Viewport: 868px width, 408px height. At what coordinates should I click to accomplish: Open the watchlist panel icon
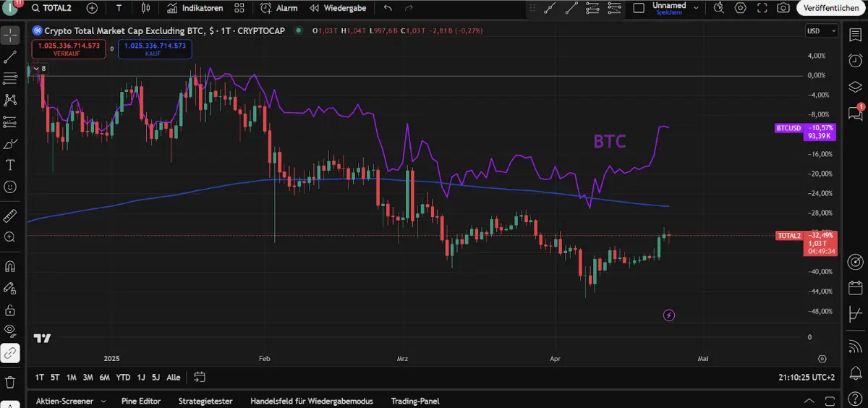pos(856,35)
